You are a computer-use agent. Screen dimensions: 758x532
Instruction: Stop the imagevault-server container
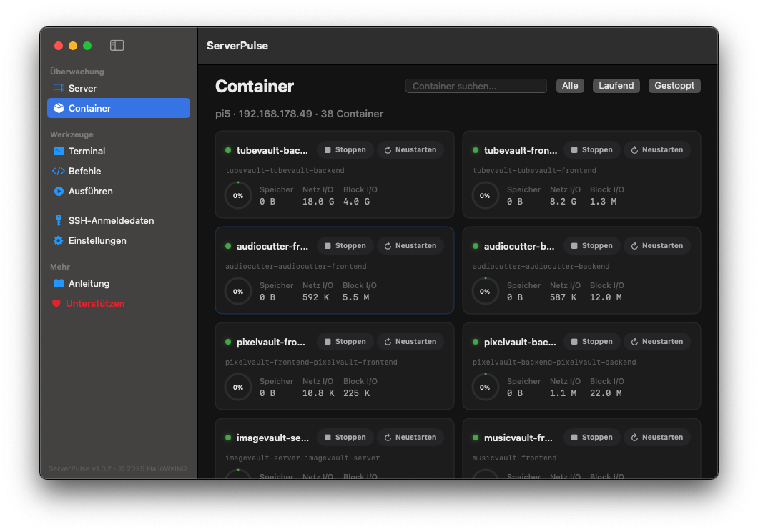[345, 438]
